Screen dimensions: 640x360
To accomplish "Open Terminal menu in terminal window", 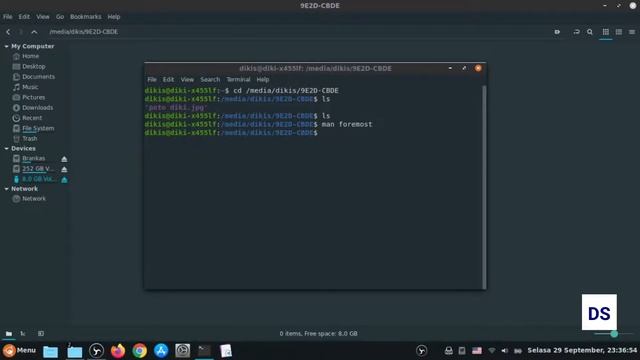I will click(x=238, y=80).
